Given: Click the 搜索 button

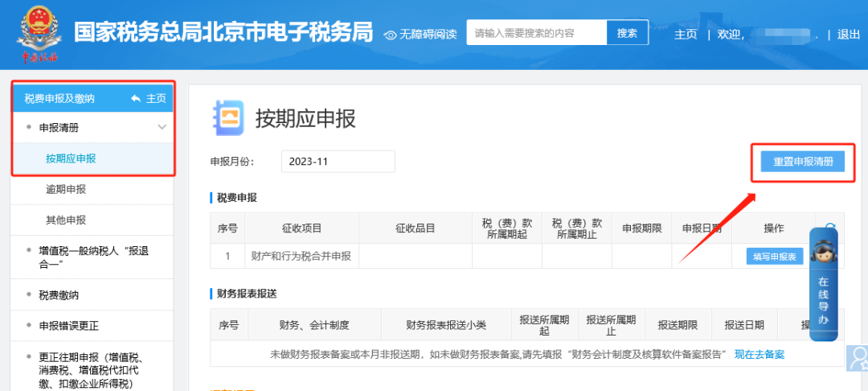Looking at the screenshot, I should tap(627, 33).
